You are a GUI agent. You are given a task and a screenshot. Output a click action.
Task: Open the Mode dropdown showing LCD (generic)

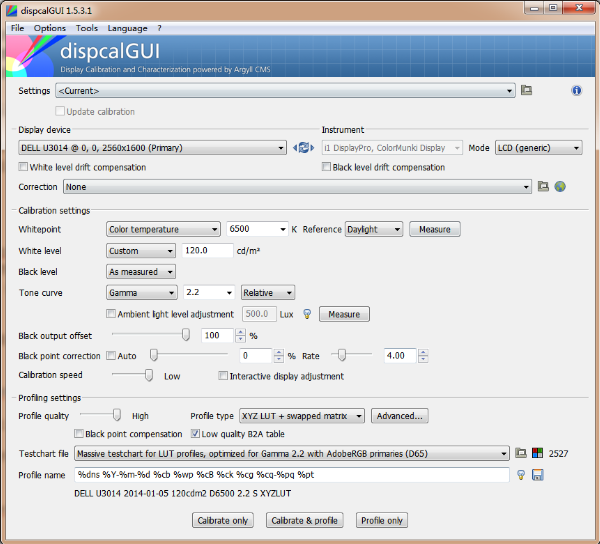[538, 148]
